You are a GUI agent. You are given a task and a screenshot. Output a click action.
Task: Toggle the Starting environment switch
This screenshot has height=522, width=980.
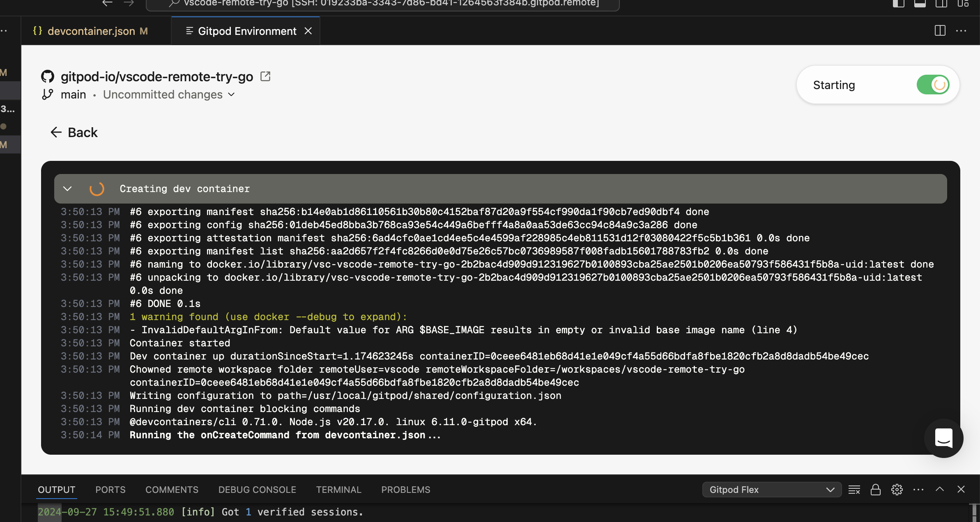[933, 85]
